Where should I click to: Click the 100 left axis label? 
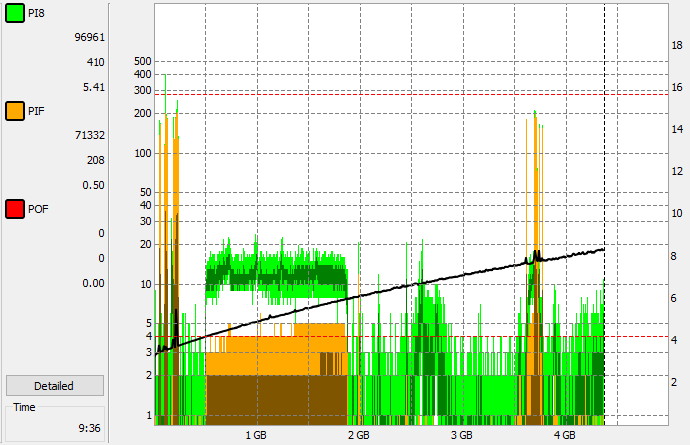pos(143,153)
